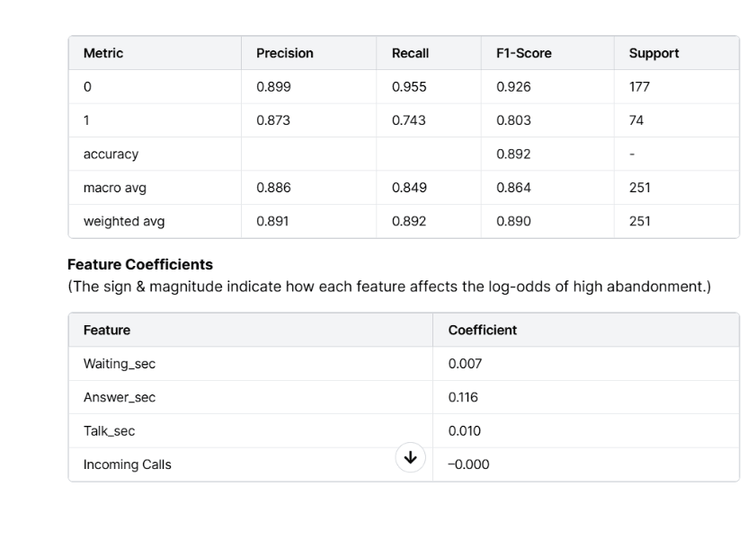Image resolution: width=756 pixels, height=557 pixels.
Task: Select the accuracy row label
Action: tap(111, 154)
